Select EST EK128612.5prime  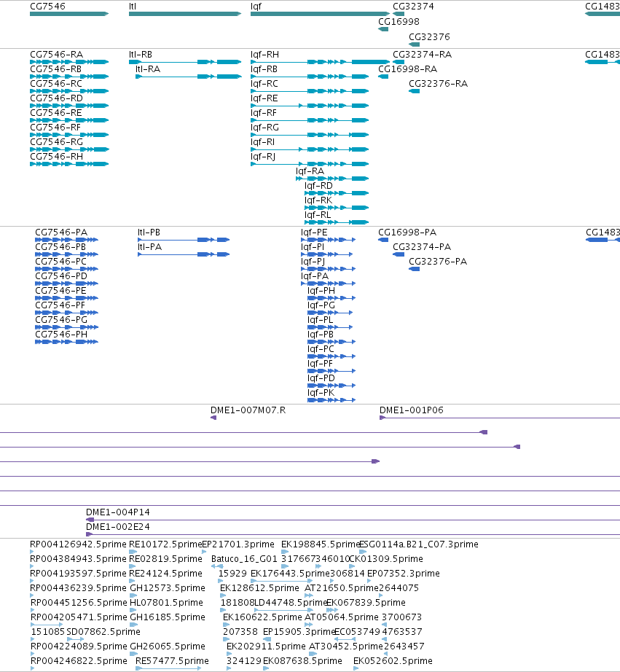tap(259, 588)
